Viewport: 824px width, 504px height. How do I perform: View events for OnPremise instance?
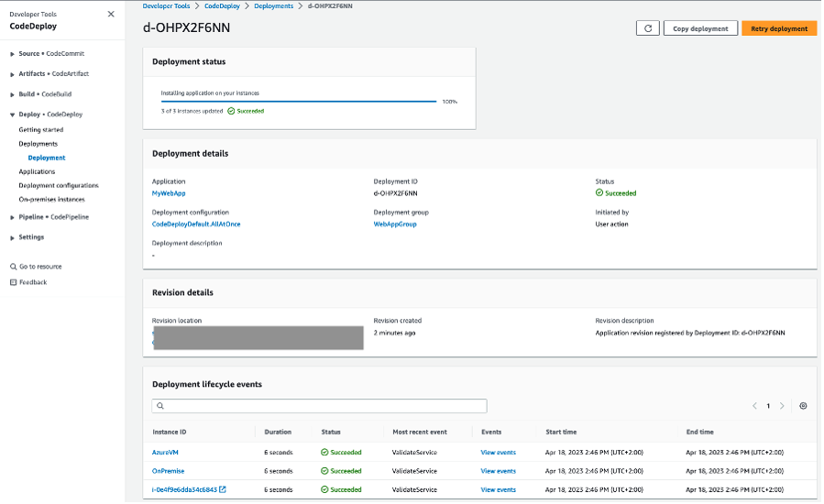pos(500,472)
